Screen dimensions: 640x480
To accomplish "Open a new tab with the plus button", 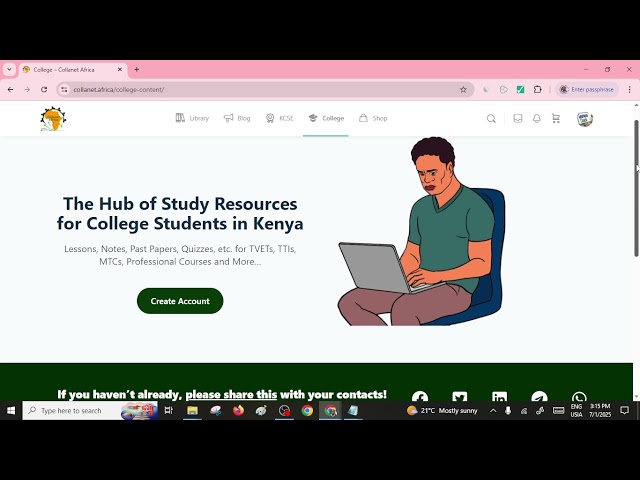I will (x=137, y=70).
